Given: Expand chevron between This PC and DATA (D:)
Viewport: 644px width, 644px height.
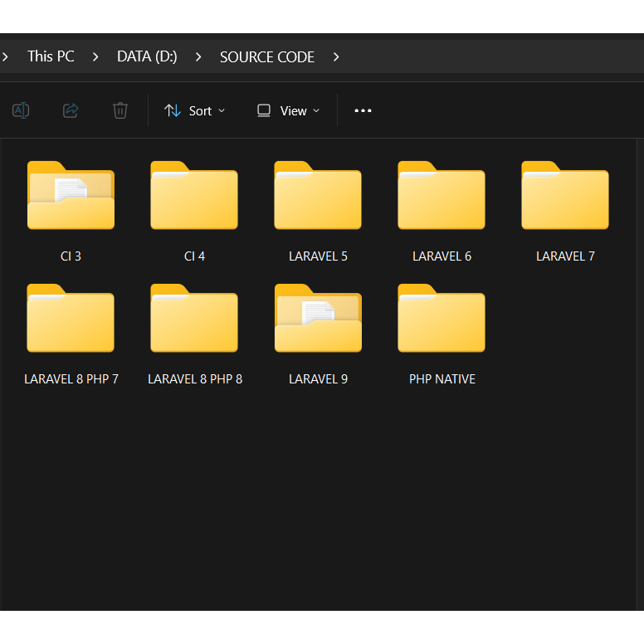Looking at the screenshot, I should 95,56.
